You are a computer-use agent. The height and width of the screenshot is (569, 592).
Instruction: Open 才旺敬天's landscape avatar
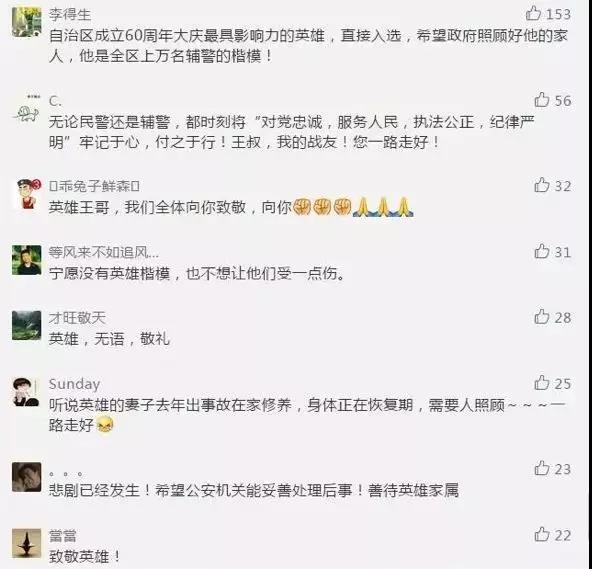pos(26,325)
